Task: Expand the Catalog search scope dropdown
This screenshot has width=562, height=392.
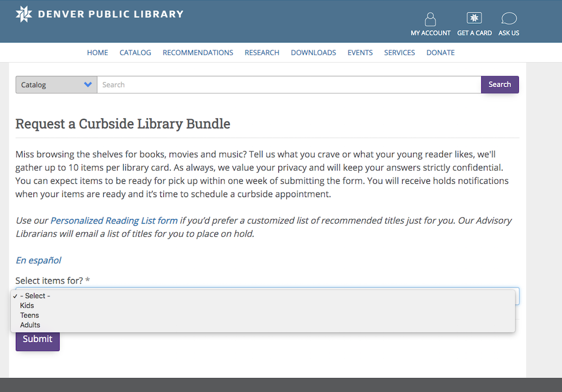Action: tap(57, 85)
